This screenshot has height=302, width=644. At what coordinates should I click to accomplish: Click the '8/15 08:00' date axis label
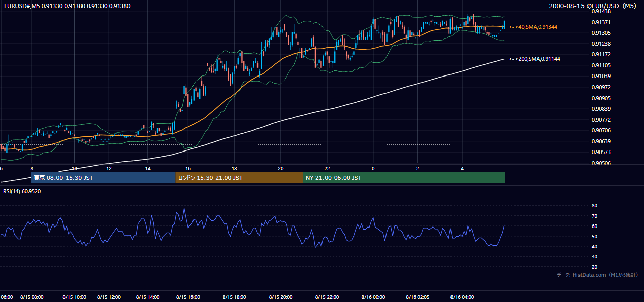32,297
